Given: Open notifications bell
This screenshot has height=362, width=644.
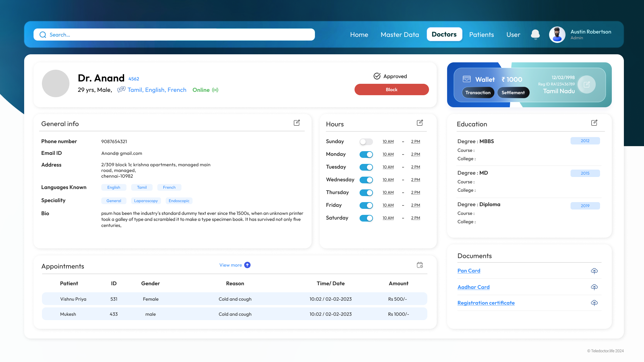Looking at the screenshot, I should pos(535,35).
